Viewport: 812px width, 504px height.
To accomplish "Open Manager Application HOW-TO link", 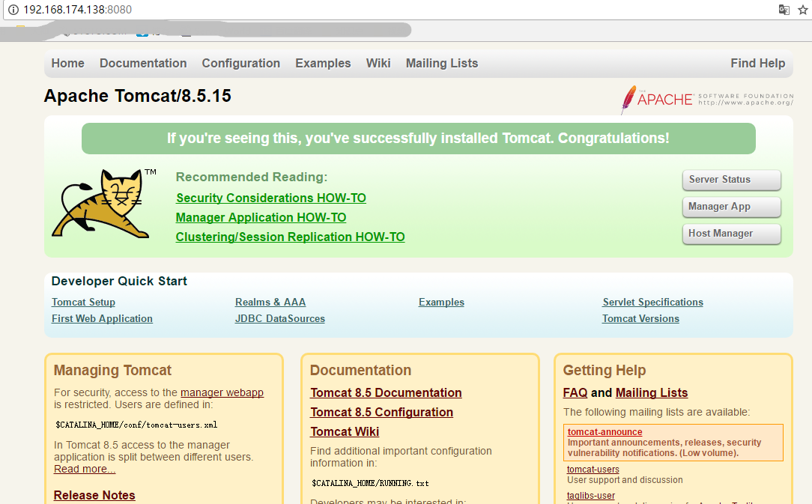I will (261, 218).
